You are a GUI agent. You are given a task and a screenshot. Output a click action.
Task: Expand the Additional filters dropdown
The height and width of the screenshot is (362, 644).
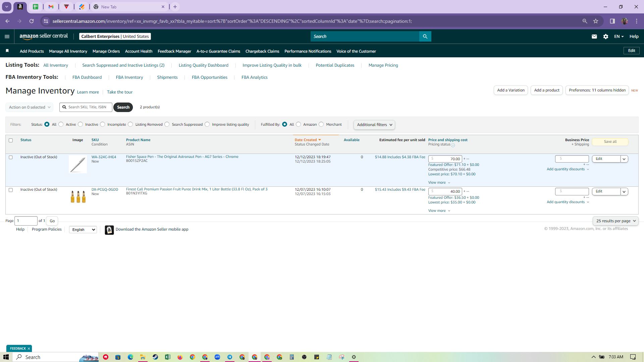pos(374,125)
